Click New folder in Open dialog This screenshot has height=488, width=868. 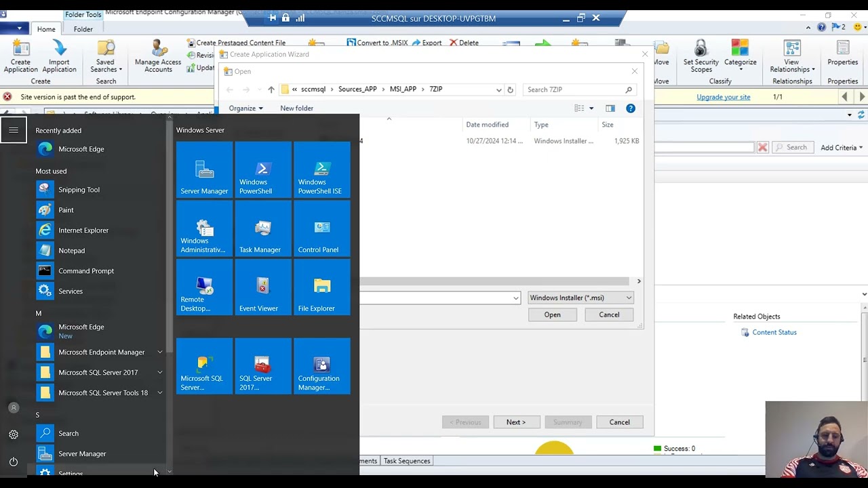point(296,108)
